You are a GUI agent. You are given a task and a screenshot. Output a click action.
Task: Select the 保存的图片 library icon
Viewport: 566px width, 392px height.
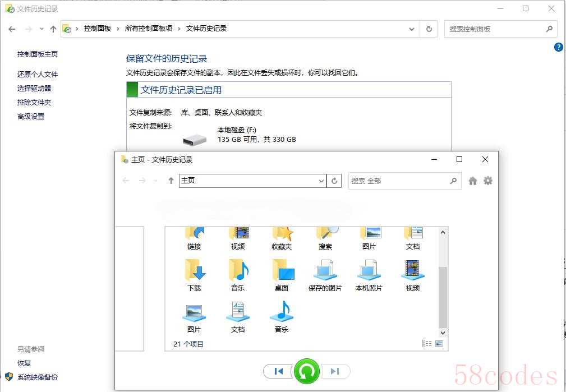pos(325,275)
